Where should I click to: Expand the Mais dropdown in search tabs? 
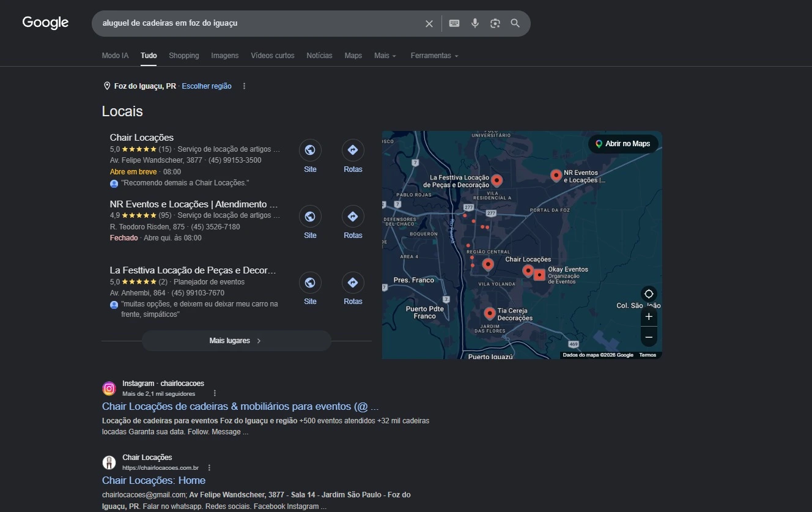pyautogui.click(x=385, y=56)
